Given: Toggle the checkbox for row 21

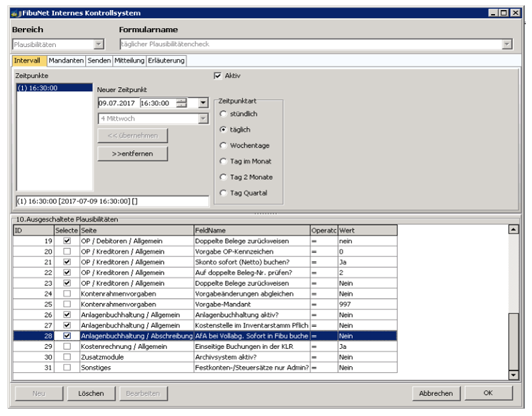Looking at the screenshot, I should [x=67, y=262].
